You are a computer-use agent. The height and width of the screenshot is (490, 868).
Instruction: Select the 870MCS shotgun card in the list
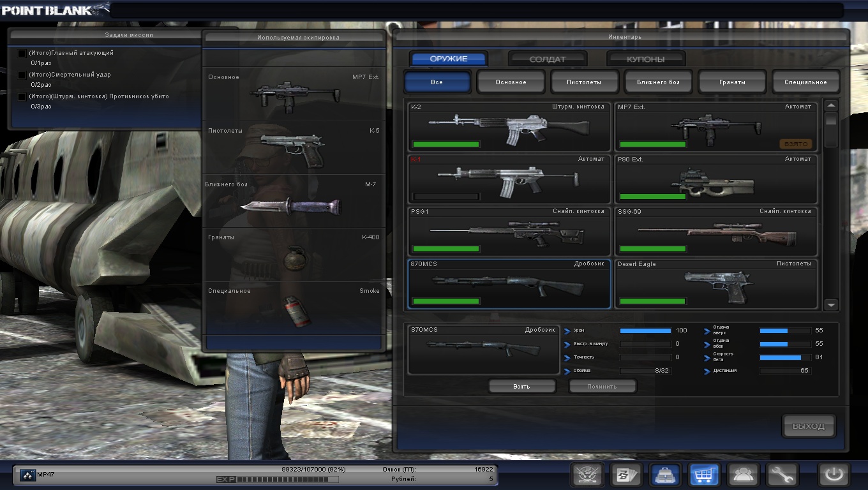509,284
